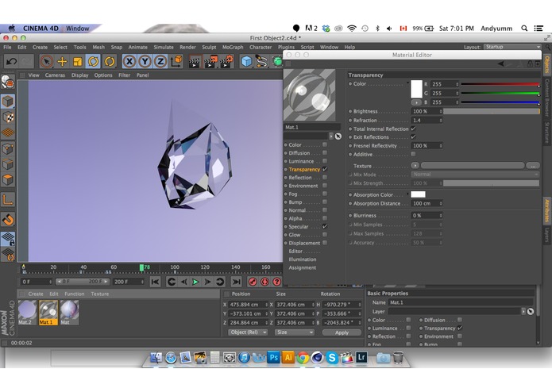
Task: Toggle X axis lock
Action: (x=129, y=62)
